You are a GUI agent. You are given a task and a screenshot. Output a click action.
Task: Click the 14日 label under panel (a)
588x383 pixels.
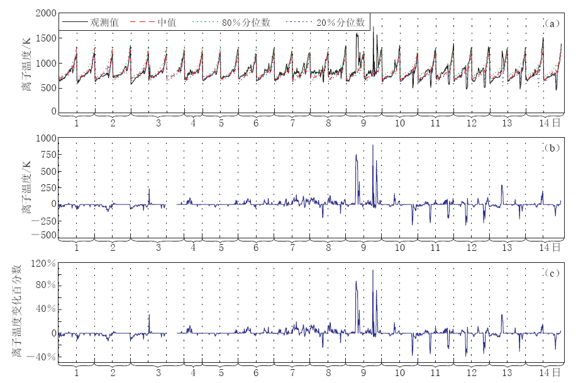[550, 123]
